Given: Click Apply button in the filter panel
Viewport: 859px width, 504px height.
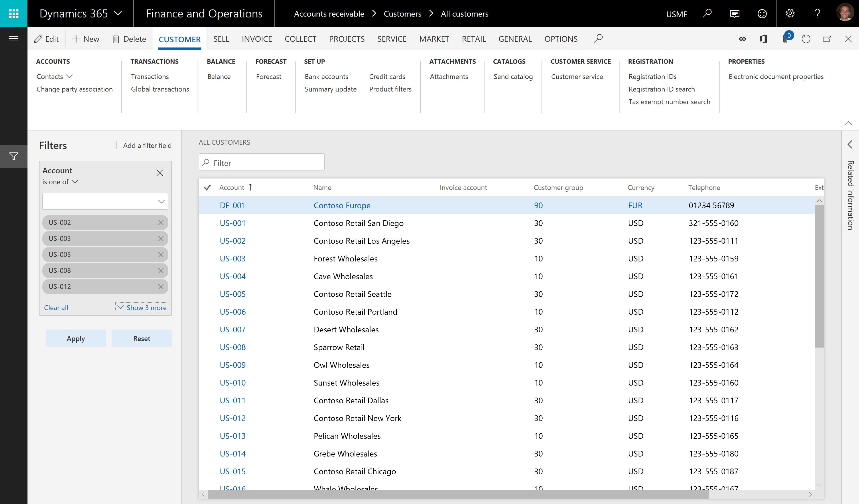Looking at the screenshot, I should coord(76,338).
